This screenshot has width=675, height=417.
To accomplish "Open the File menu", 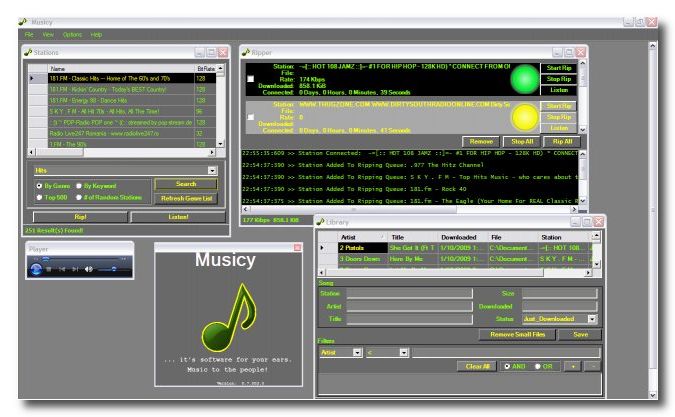I will tap(29, 34).
